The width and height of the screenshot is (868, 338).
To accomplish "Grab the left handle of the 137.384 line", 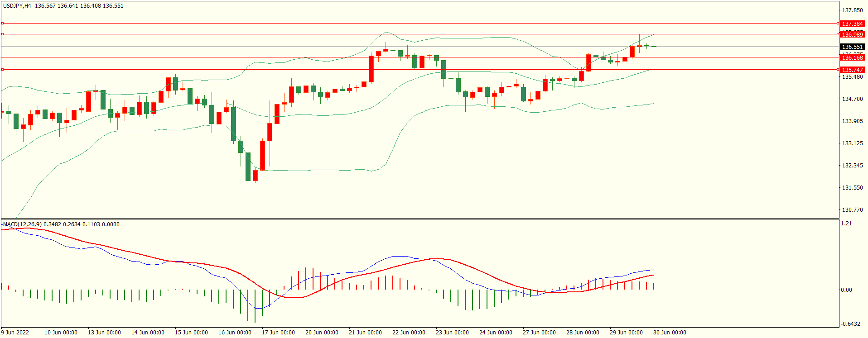I will (x=2, y=23).
